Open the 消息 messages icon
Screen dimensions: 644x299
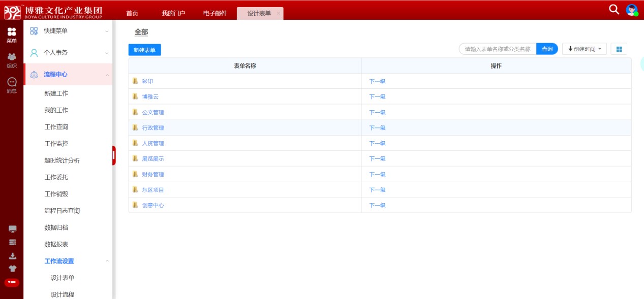tap(11, 85)
